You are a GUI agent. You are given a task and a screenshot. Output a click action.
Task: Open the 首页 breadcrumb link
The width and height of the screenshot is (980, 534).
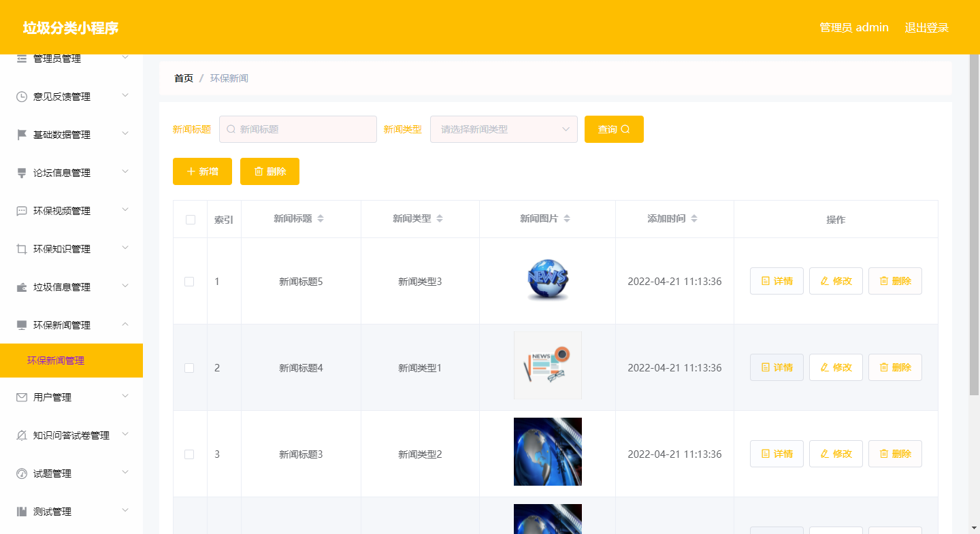tap(182, 78)
